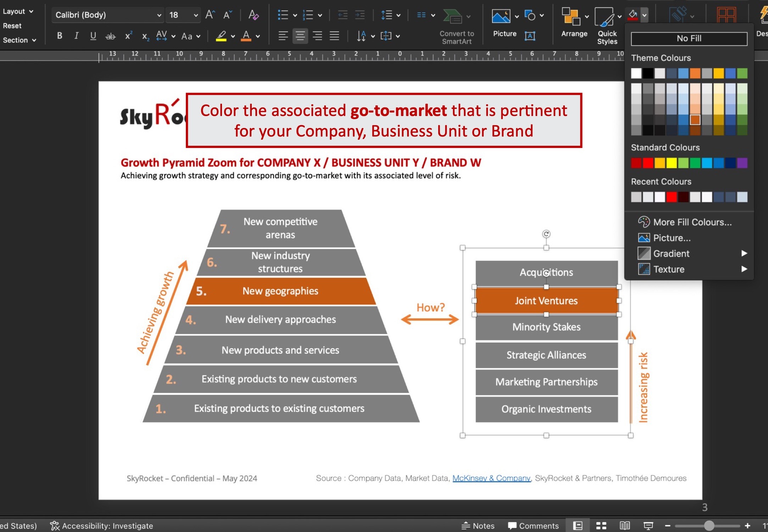
Task: Apply the font colour
Action: [246, 36]
